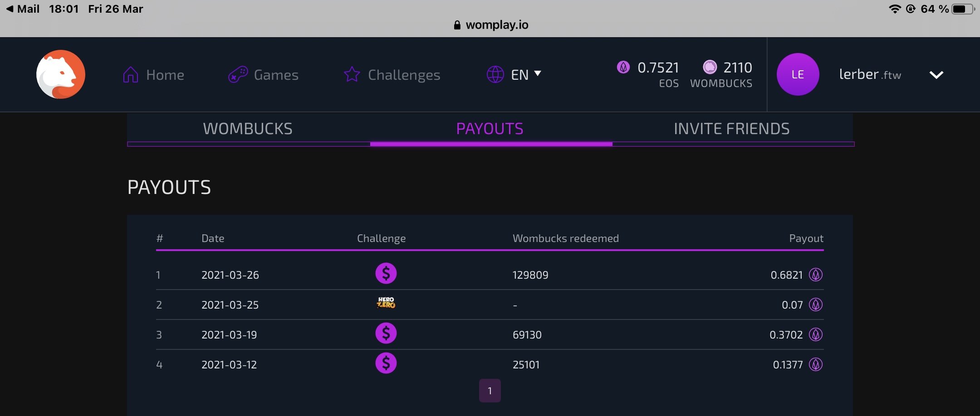Go to pagination page 1
Screen dimensions: 980x416
click(490, 391)
